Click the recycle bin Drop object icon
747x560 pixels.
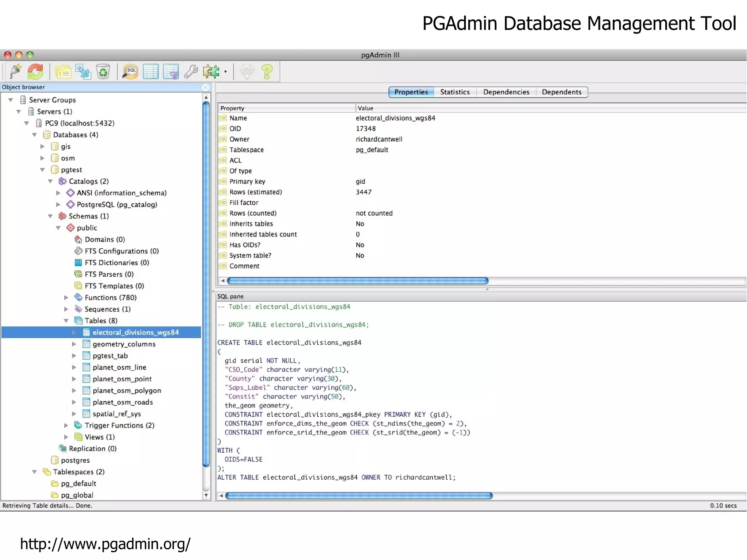click(103, 72)
